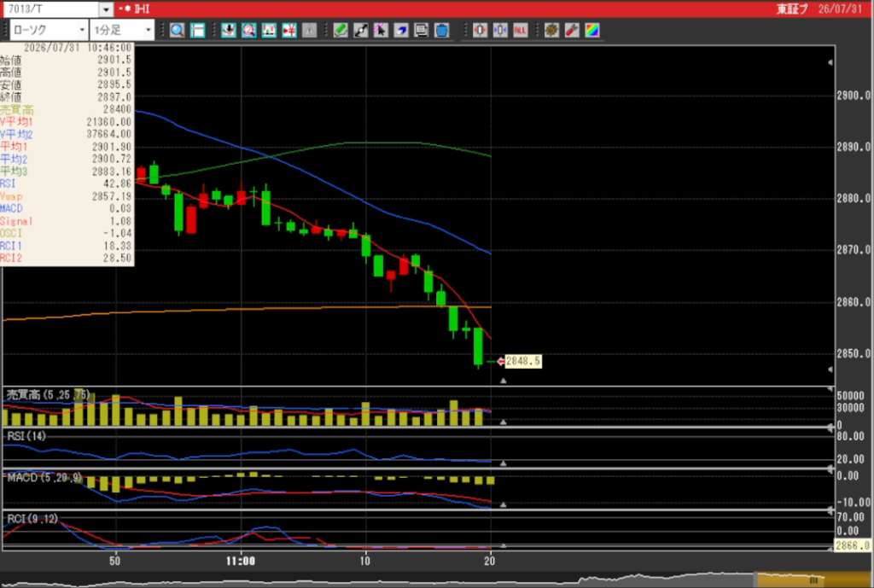Select the green pencil drawing tool
Viewport: 874px width, 588px height.
tap(340, 30)
